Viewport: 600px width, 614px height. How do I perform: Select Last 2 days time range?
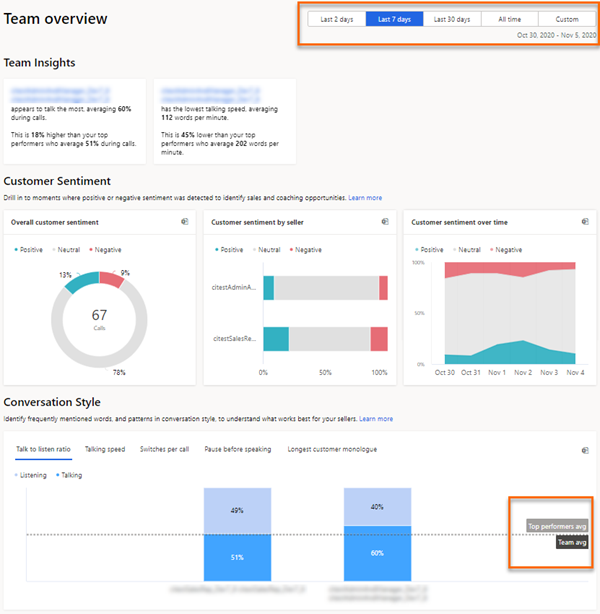(x=336, y=19)
